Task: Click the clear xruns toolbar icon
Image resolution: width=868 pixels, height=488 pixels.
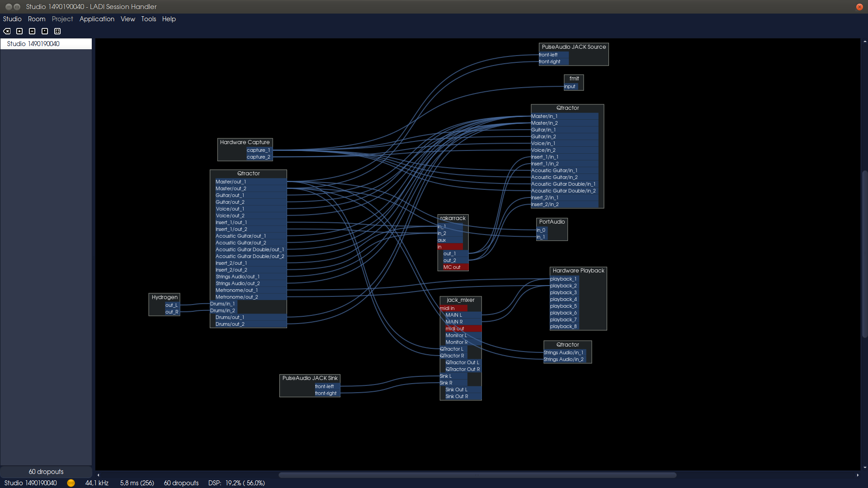Action: pyautogui.click(x=7, y=31)
